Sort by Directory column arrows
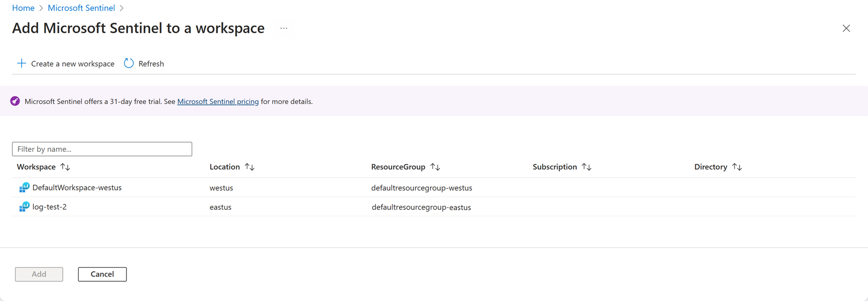 pyautogui.click(x=737, y=167)
